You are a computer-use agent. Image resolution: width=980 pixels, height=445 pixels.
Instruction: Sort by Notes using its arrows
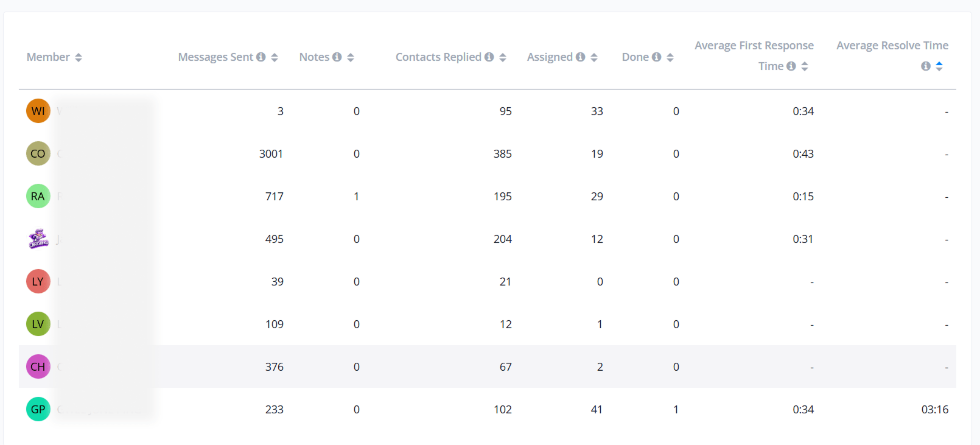351,57
